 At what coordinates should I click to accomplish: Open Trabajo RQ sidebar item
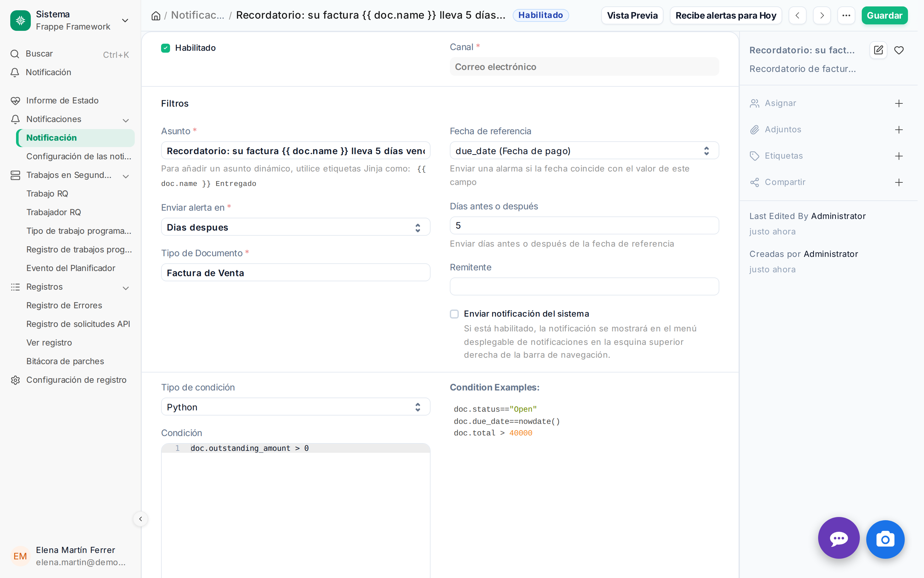tap(47, 193)
